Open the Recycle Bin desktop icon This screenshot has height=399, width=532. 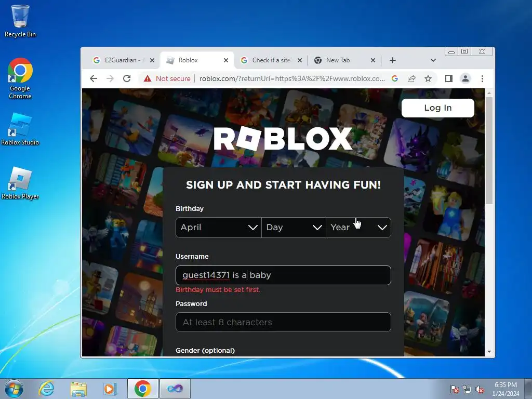click(20, 21)
